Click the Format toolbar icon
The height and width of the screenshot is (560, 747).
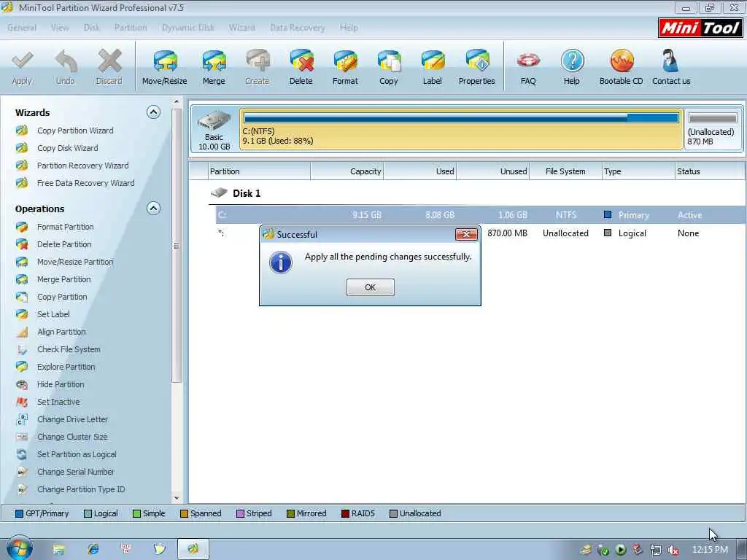pyautogui.click(x=345, y=68)
